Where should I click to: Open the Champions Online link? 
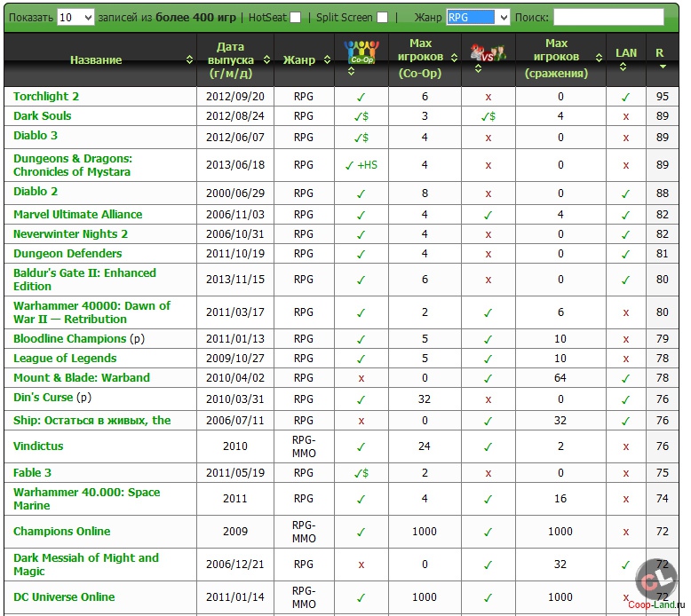pyautogui.click(x=61, y=532)
